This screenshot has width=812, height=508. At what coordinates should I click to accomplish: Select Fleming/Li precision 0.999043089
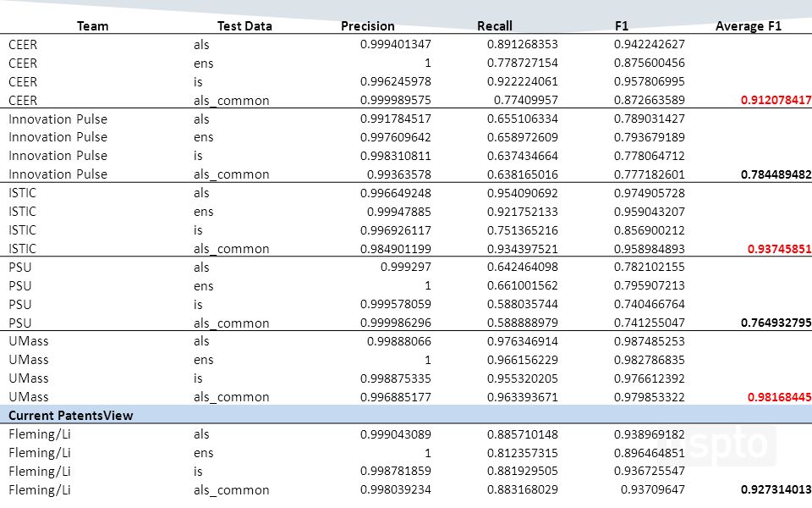396,434
